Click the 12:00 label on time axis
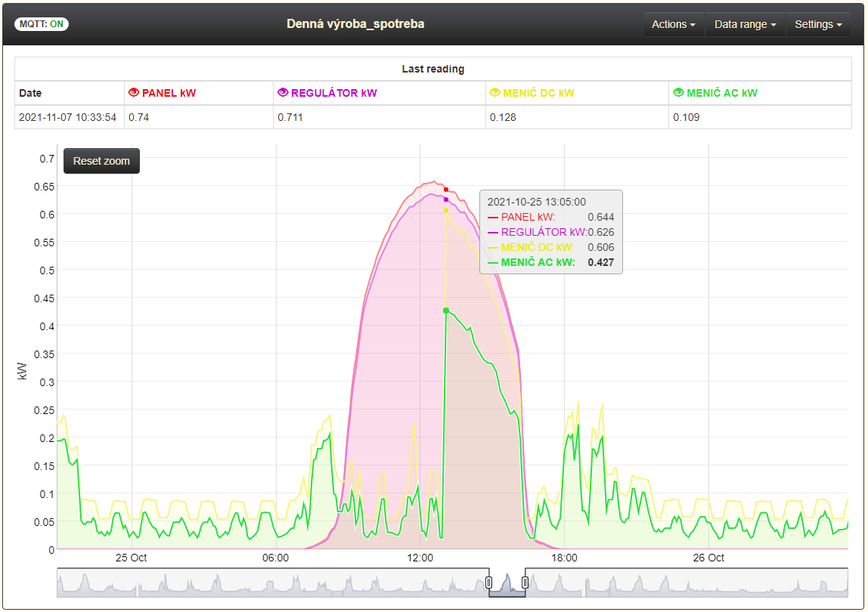 (x=420, y=558)
